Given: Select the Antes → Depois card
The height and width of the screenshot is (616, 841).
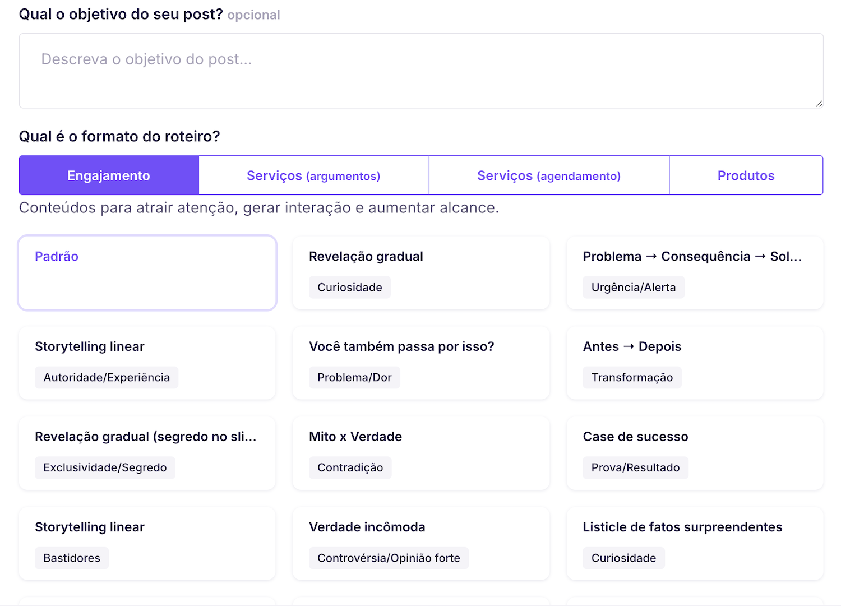Looking at the screenshot, I should click(694, 363).
